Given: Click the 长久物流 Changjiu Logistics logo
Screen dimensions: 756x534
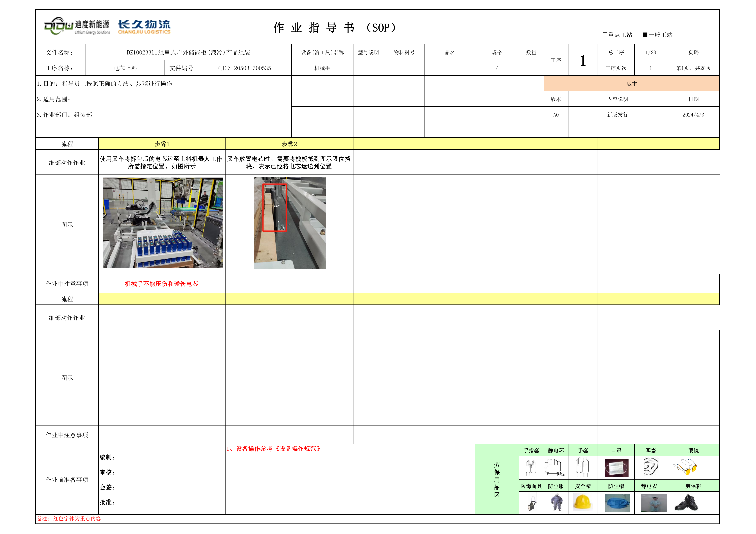Looking at the screenshot, I should click(x=144, y=27).
